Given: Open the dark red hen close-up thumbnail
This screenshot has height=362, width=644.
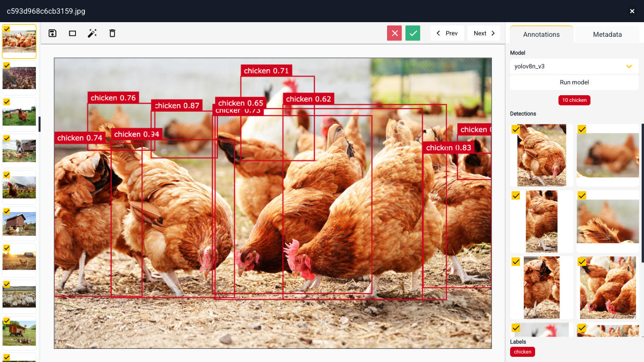Looking at the screenshot, I should [19, 187].
